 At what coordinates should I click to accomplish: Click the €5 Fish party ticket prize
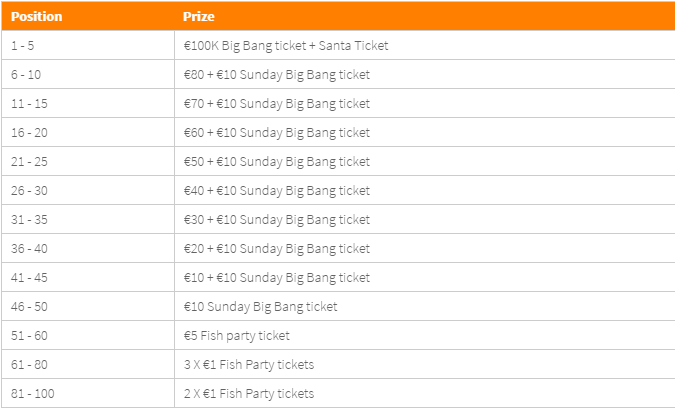(x=237, y=335)
